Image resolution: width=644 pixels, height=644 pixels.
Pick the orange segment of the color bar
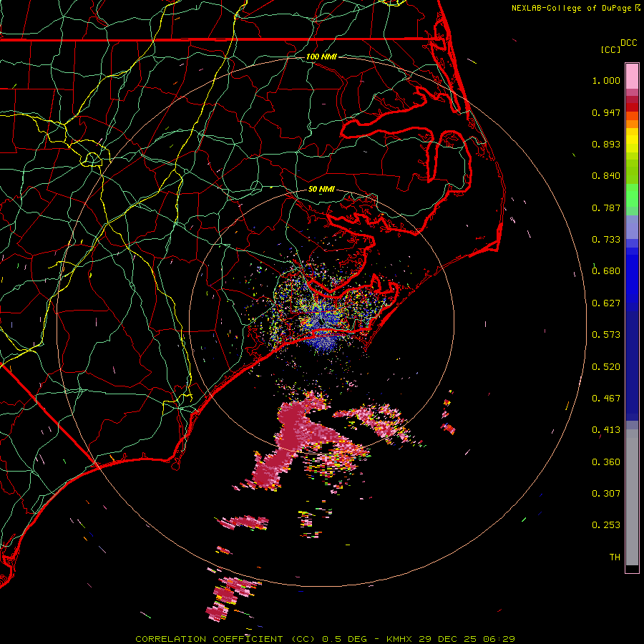(632, 120)
